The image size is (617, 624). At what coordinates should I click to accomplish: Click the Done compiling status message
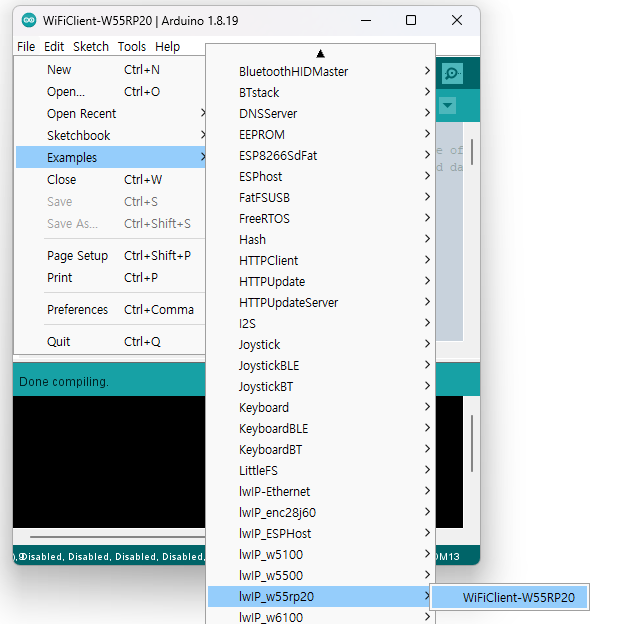click(x=64, y=382)
